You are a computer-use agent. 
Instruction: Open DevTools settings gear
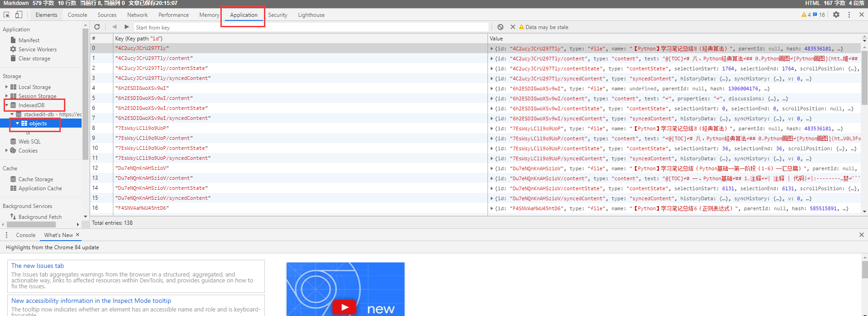(836, 15)
